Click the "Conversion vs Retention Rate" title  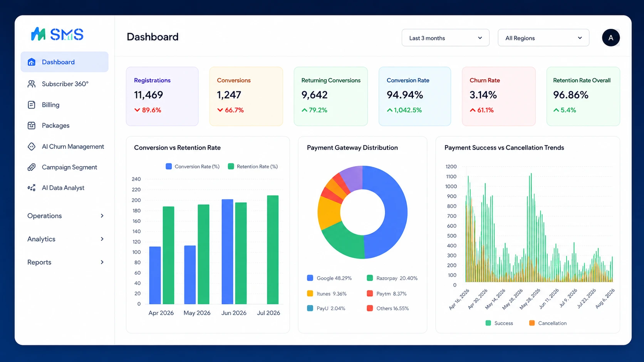point(177,148)
